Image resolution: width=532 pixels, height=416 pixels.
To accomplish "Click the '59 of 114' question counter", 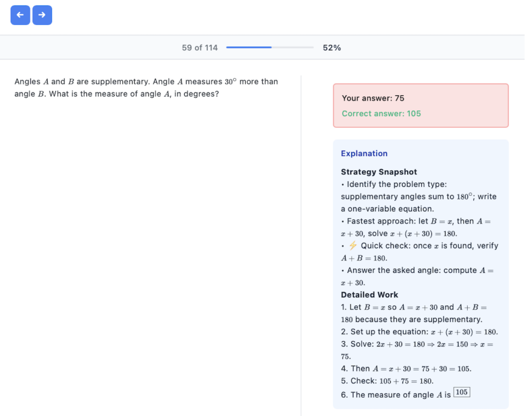I will point(199,48).
